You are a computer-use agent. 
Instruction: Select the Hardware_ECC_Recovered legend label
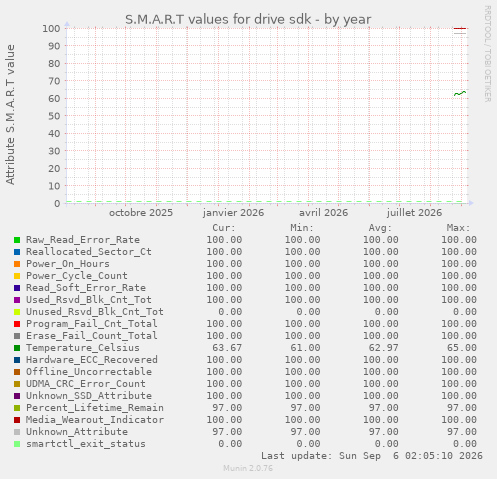click(92, 360)
